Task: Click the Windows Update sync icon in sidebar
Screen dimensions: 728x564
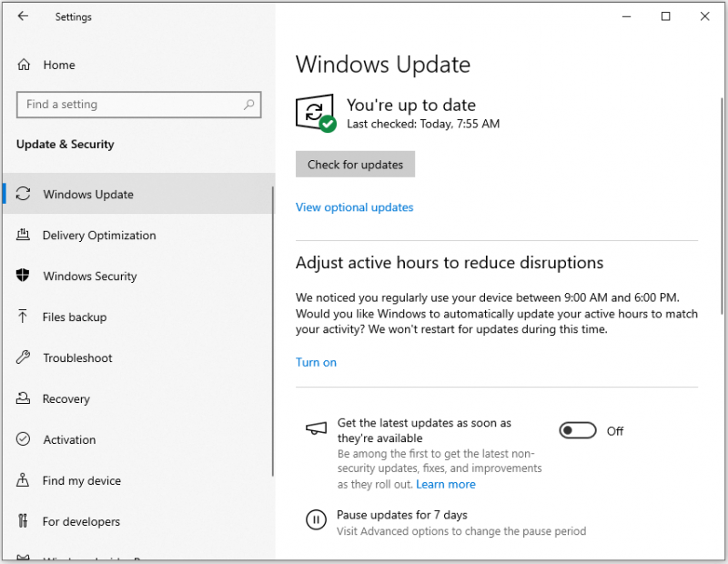Action: pos(24,194)
